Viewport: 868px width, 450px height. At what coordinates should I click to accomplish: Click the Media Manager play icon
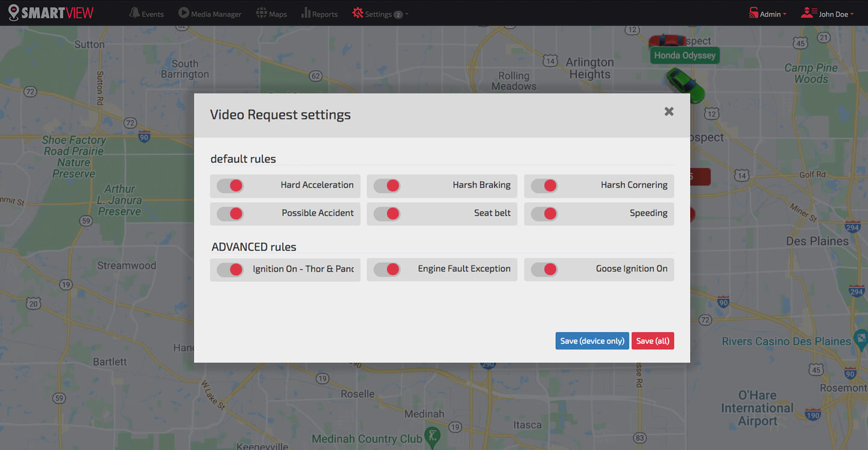pos(183,13)
